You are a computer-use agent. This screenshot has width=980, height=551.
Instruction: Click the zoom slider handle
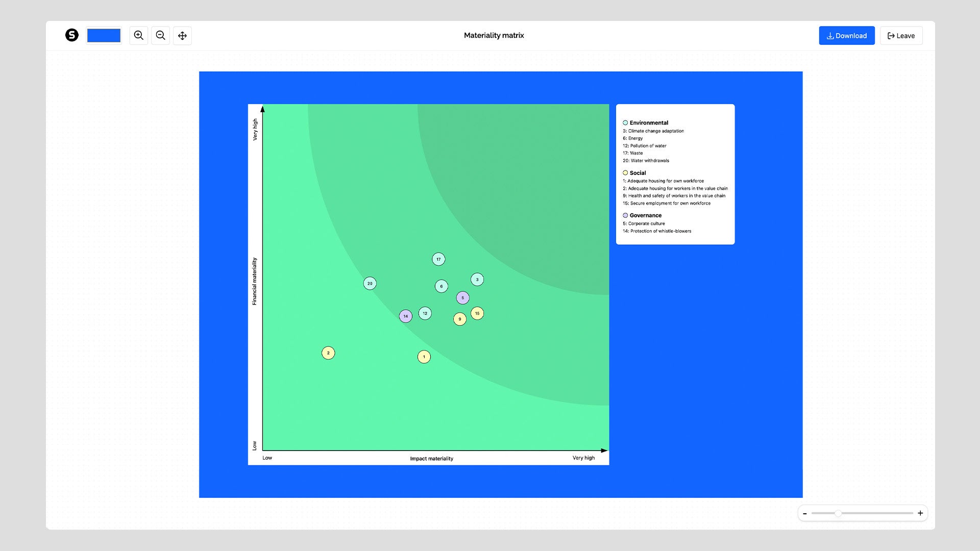[x=838, y=513]
